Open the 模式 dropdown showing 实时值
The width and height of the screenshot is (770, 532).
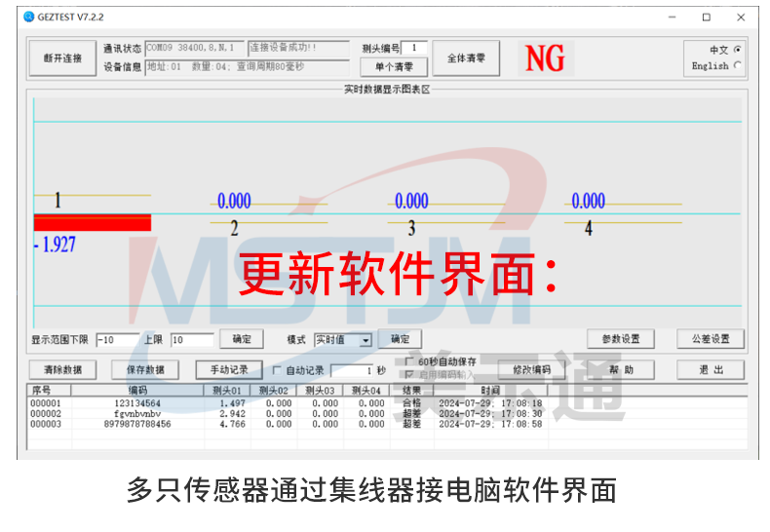pos(343,340)
